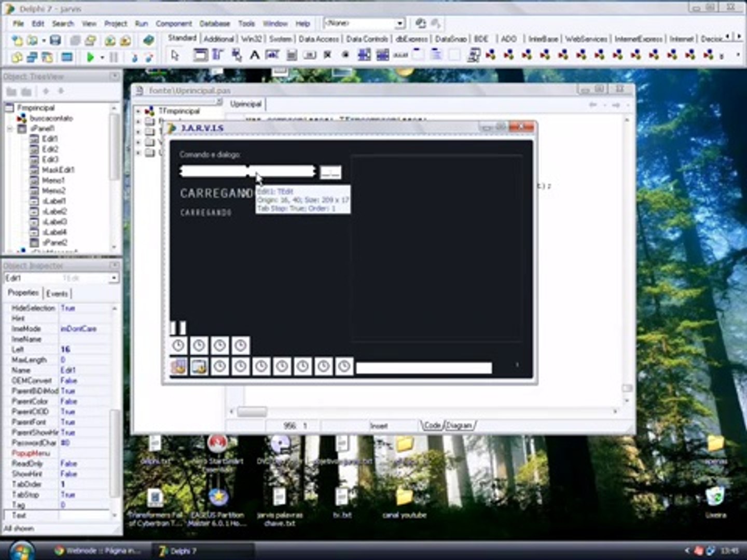747x560 pixels.
Task: Select the ActionList component in palette
Action: pos(473,55)
